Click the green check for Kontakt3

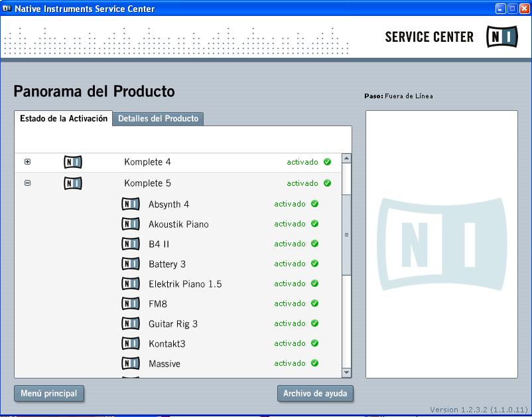pos(315,343)
